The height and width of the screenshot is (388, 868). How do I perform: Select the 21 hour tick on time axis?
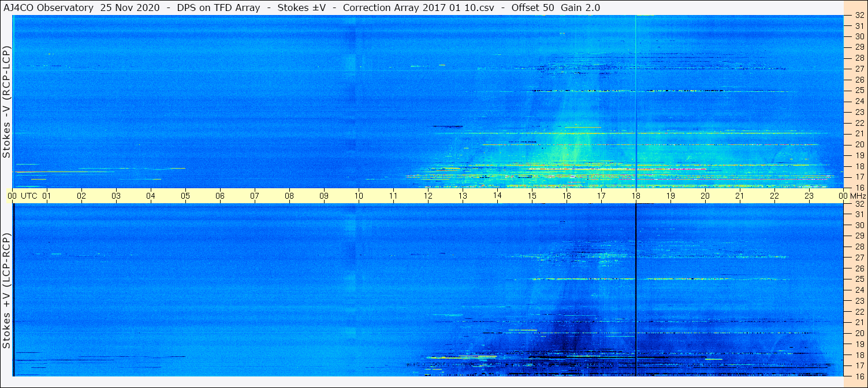click(740, 196)
